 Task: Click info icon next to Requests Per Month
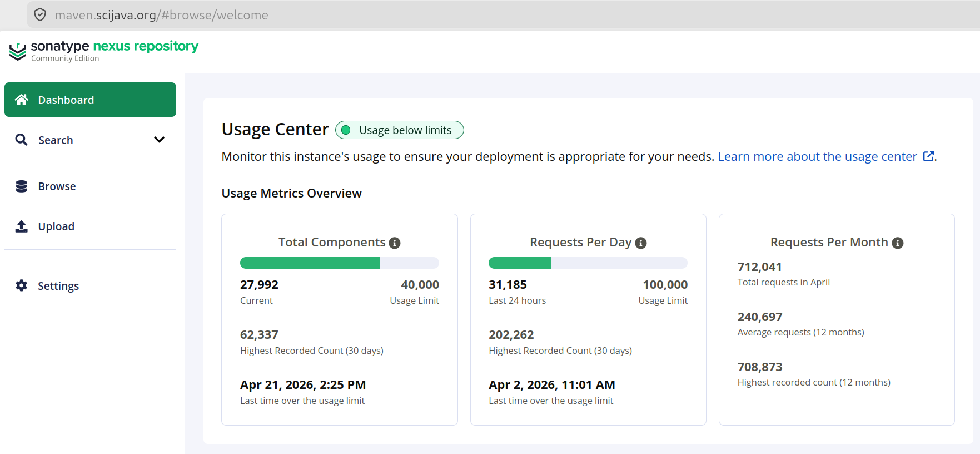pos(897,243)
